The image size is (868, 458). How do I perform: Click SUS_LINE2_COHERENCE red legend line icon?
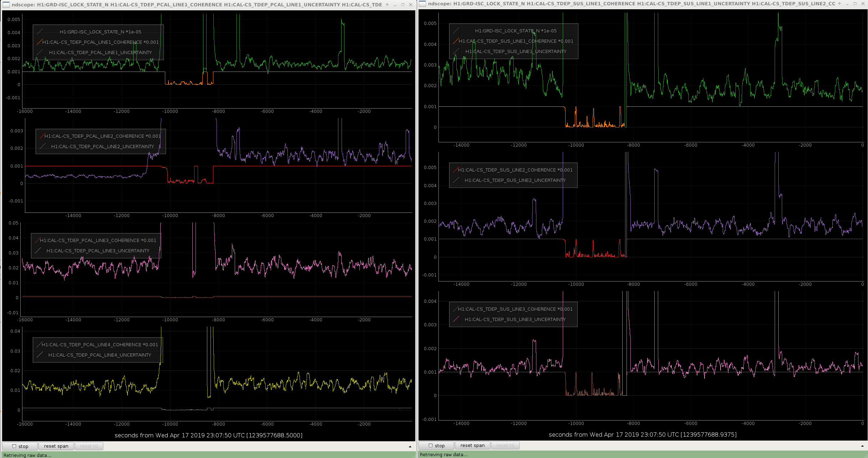click(456, 170)
